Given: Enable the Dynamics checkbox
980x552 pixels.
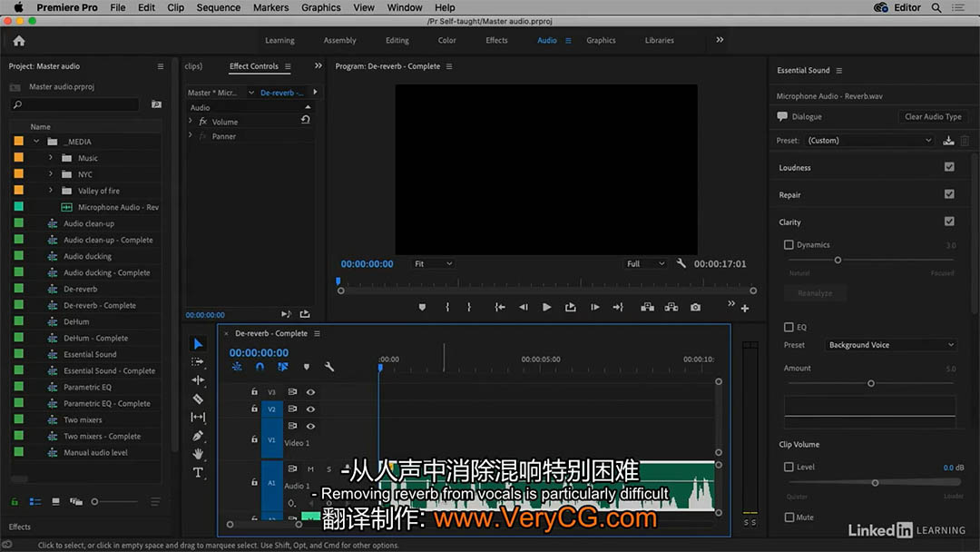Looking at the screenshot, I should 789,245.
